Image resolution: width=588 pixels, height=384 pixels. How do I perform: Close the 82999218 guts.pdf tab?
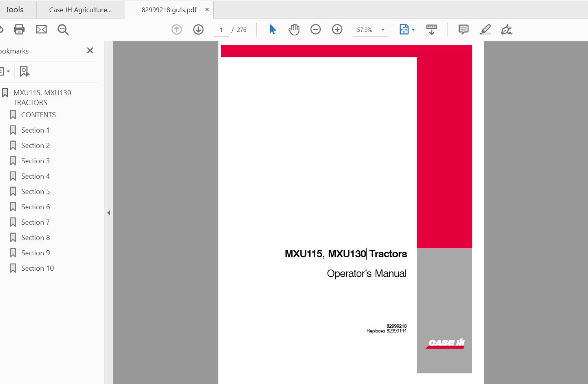207,9
